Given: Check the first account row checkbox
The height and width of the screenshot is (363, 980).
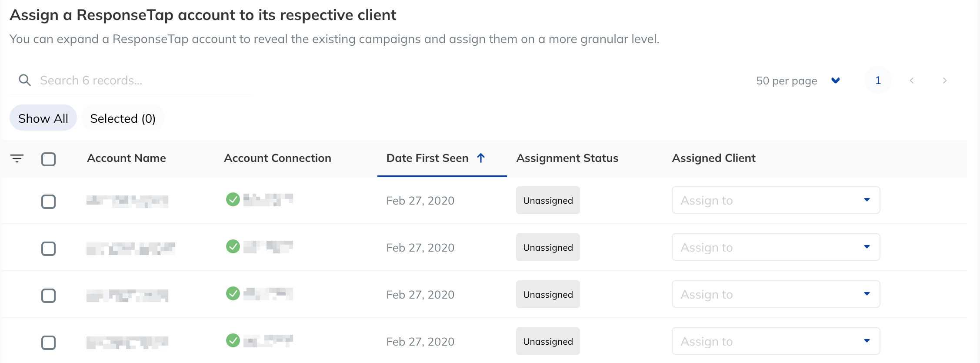Looking at the screenshot, I should coord(48,202).
